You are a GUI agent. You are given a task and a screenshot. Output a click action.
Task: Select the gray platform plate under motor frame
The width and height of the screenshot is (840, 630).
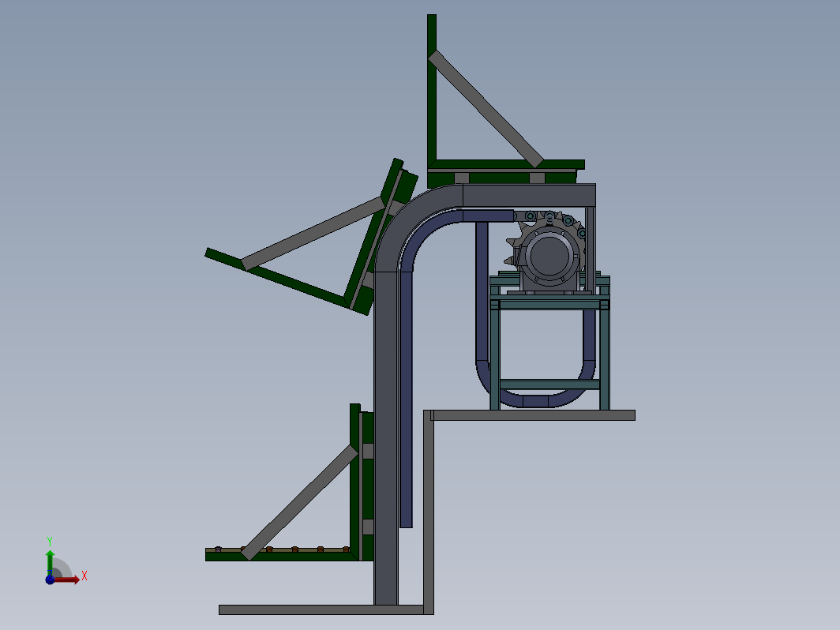coord(533,415)
